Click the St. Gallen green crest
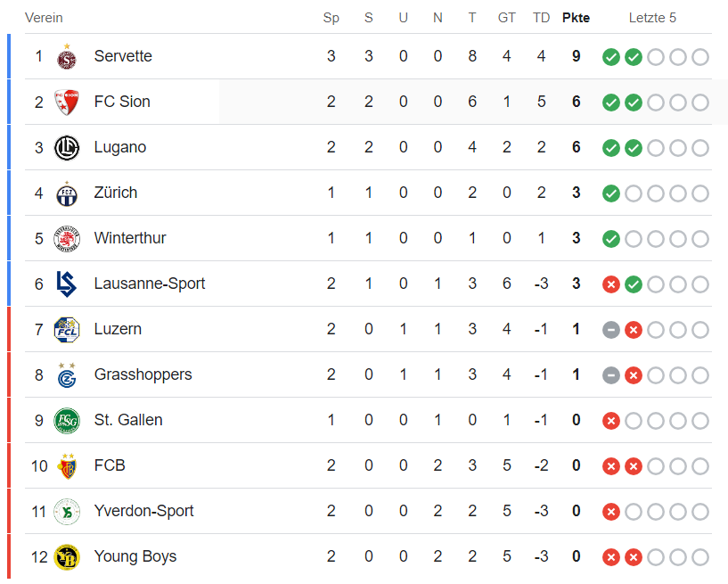The width and height of the screenshot is (728, 584). click(67, 421)
